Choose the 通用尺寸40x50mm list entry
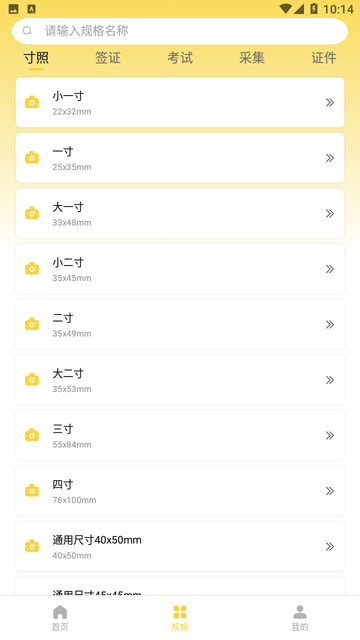The width and height of the screenshot is (360, 640). [x=180, y=546]
